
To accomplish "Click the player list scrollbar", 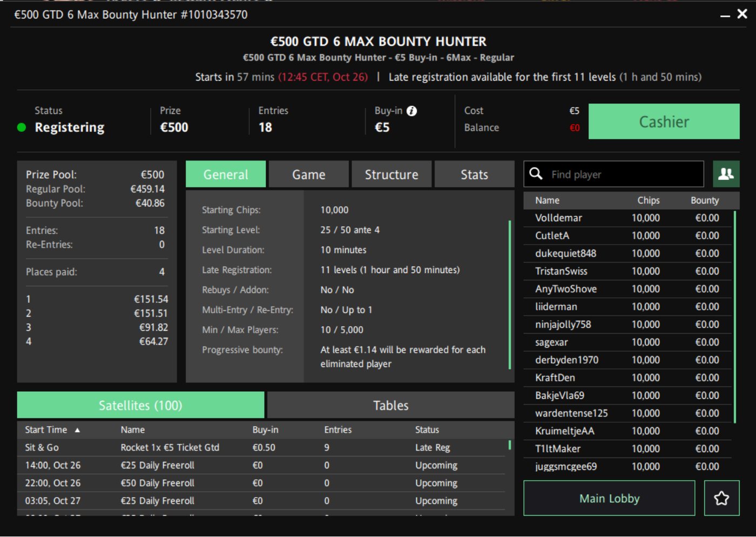I will 735,317.
